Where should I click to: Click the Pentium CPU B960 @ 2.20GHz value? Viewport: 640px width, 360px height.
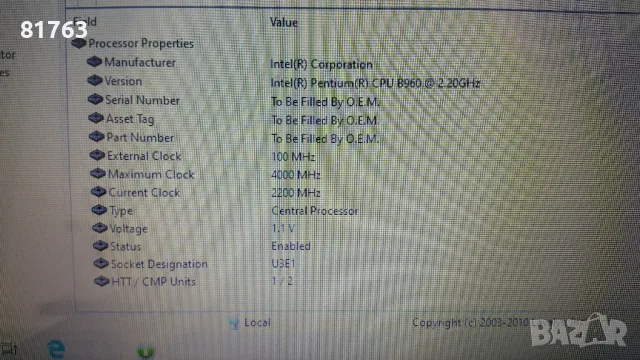click(375, 83)
